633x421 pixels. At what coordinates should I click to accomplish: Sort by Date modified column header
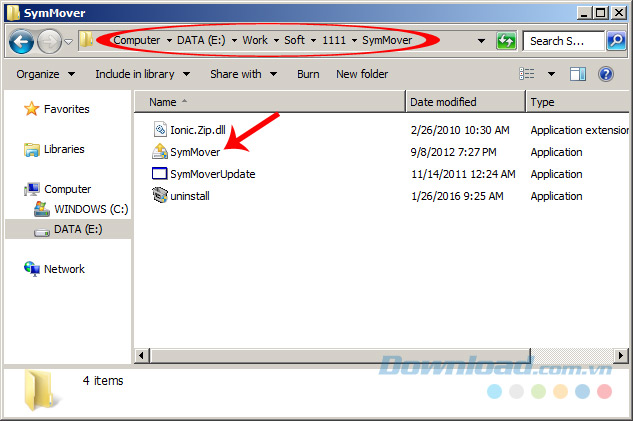(465, 102)
